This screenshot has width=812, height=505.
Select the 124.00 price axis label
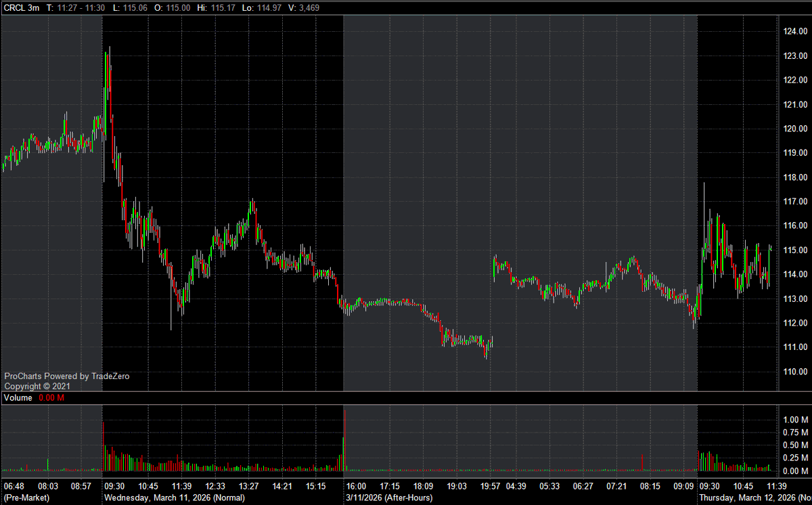click(x=797, y=30)
